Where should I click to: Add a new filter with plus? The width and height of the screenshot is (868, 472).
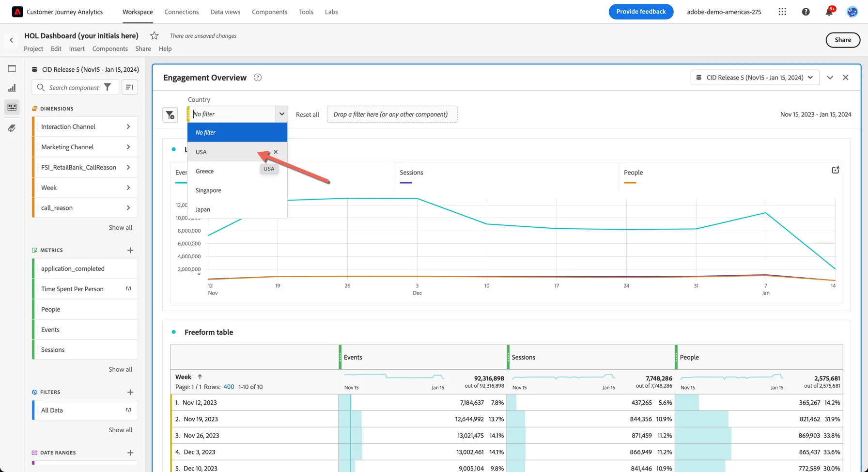[130, 392]
